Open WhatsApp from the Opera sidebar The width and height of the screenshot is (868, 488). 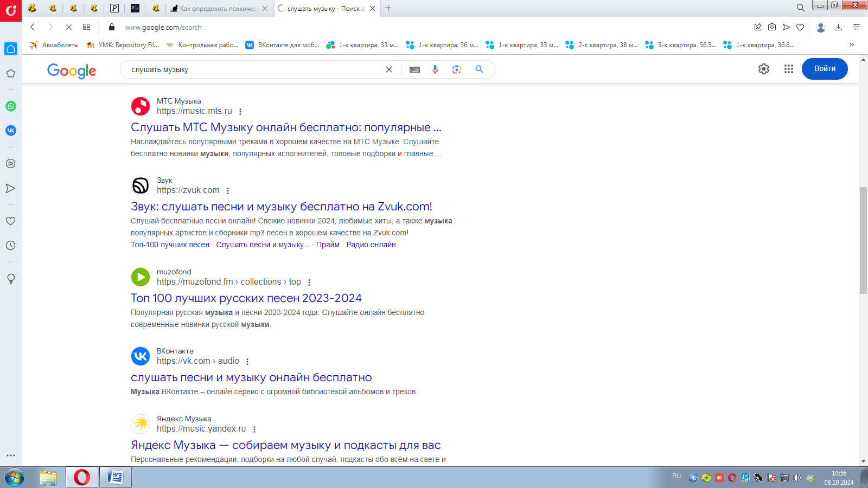click(11, 106)
